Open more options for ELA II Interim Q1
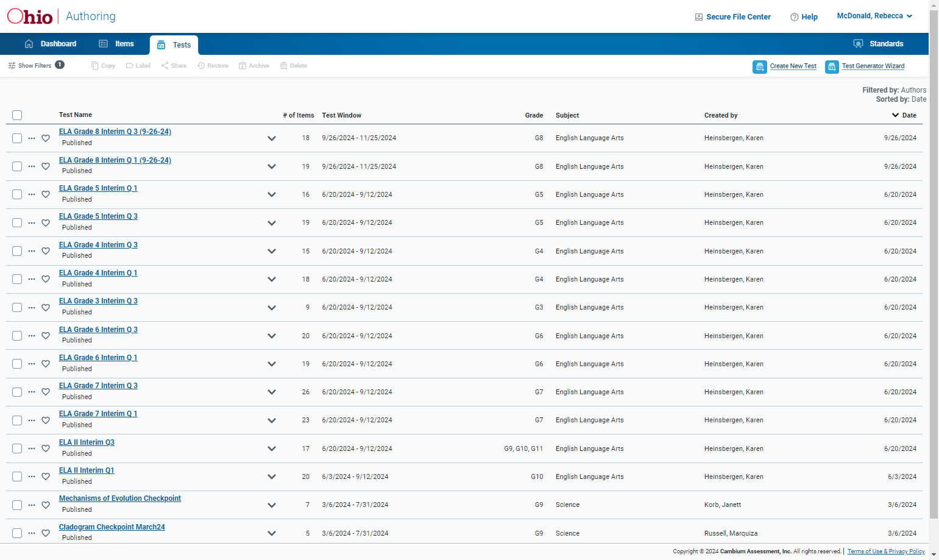939x560 pixels. tap(32, 477)
